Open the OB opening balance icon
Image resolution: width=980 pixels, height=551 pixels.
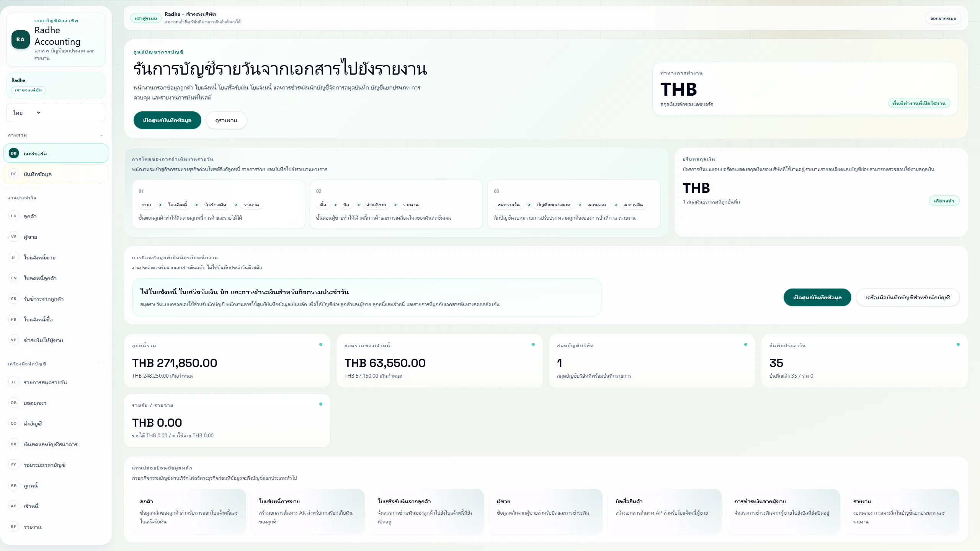(14, 403)
